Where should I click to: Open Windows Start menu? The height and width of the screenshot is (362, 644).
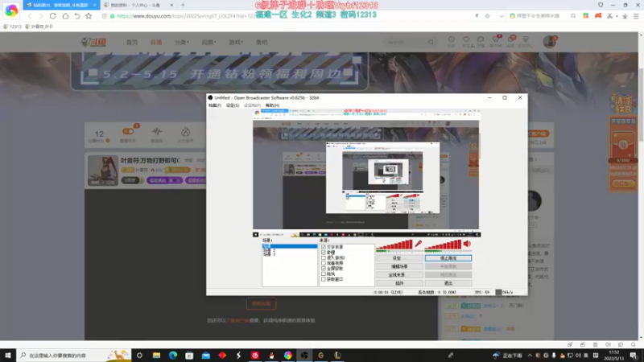(8, 355)
